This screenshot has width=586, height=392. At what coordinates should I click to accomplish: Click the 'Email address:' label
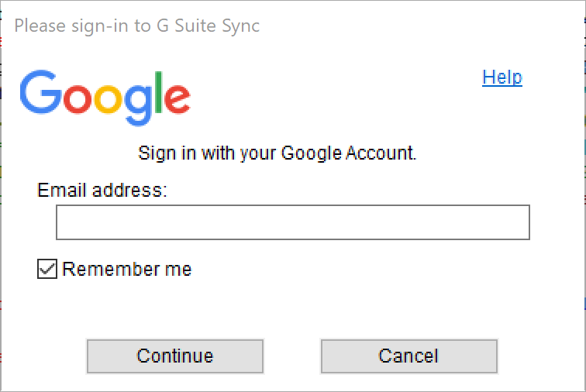point(102,191)
